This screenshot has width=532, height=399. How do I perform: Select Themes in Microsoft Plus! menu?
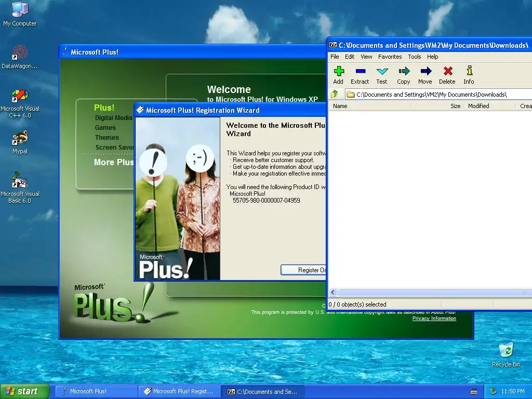point(107,137)
